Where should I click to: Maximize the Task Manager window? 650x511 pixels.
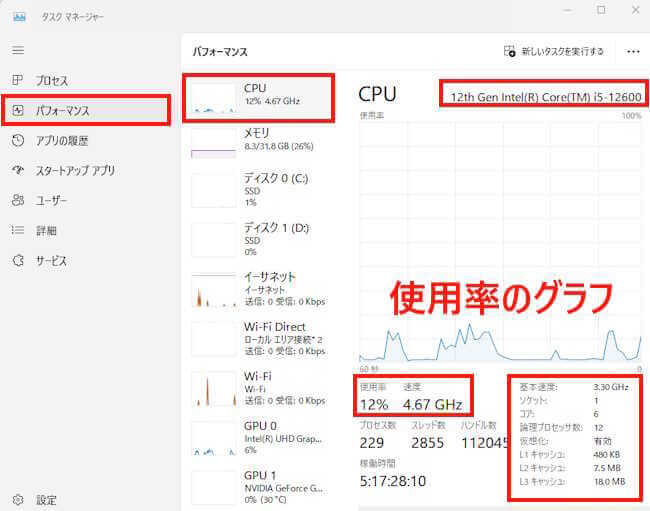[601, 10]
